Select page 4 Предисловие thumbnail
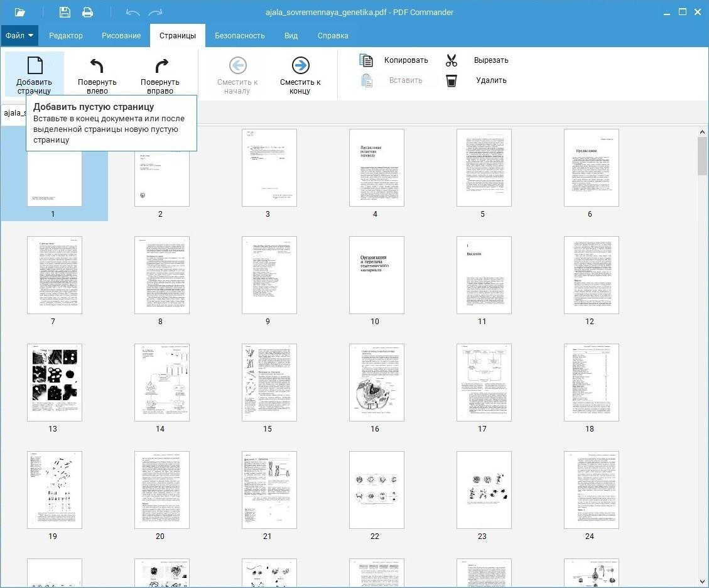 point(377,167)
